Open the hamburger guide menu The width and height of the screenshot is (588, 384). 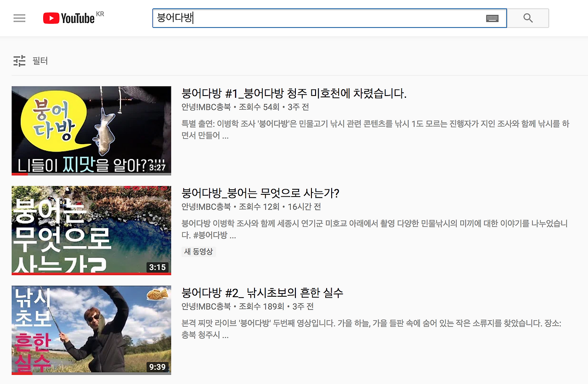click(x=19, y=18)
